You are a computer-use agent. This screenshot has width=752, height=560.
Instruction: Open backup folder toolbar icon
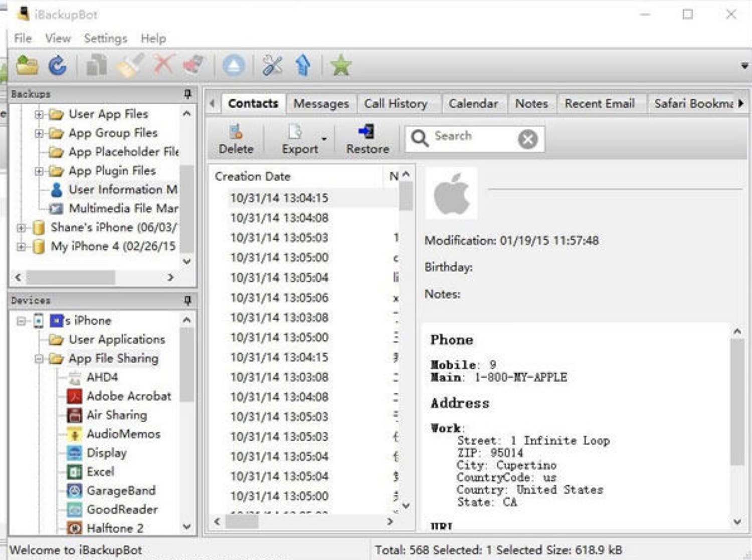click(x=27, y=65)
